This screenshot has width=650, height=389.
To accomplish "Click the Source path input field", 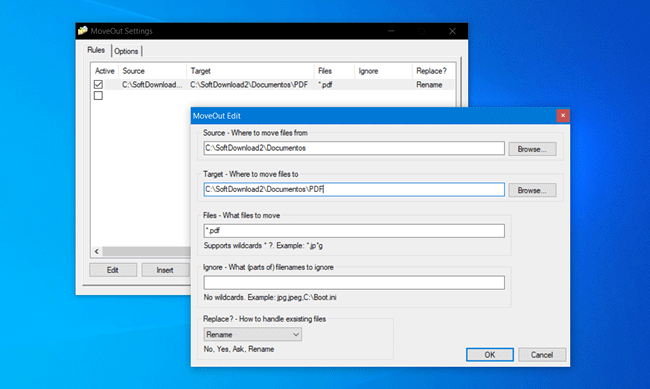I will click(354, 148).
